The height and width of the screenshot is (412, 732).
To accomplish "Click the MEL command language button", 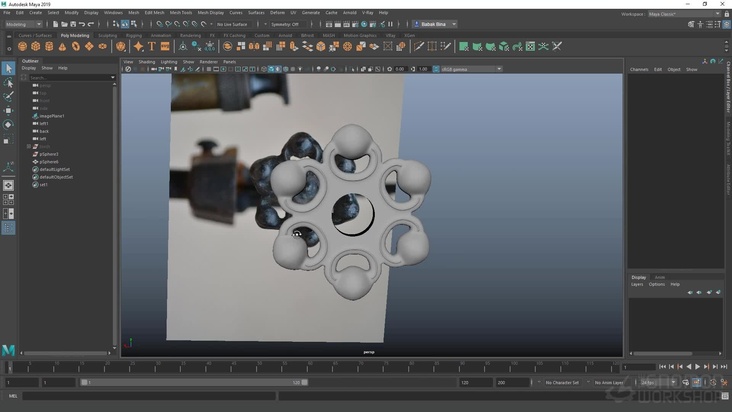I will click(x=13, y=396).
